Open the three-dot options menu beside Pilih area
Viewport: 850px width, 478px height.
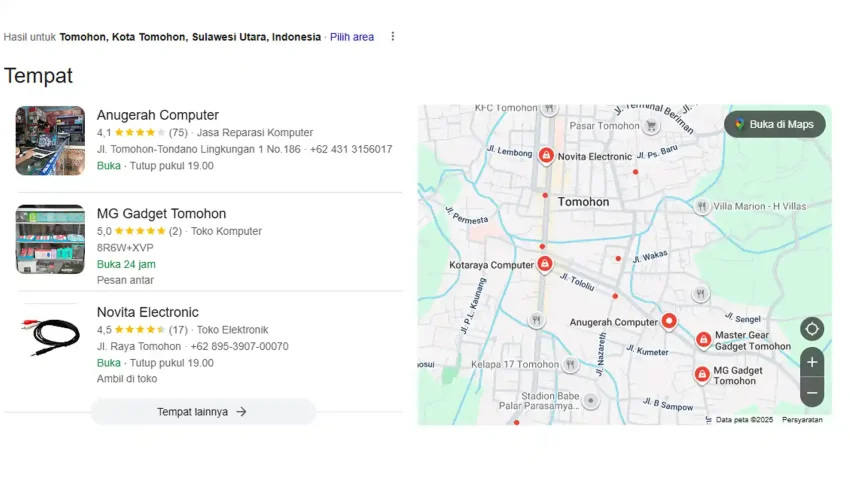coord(392,36)
